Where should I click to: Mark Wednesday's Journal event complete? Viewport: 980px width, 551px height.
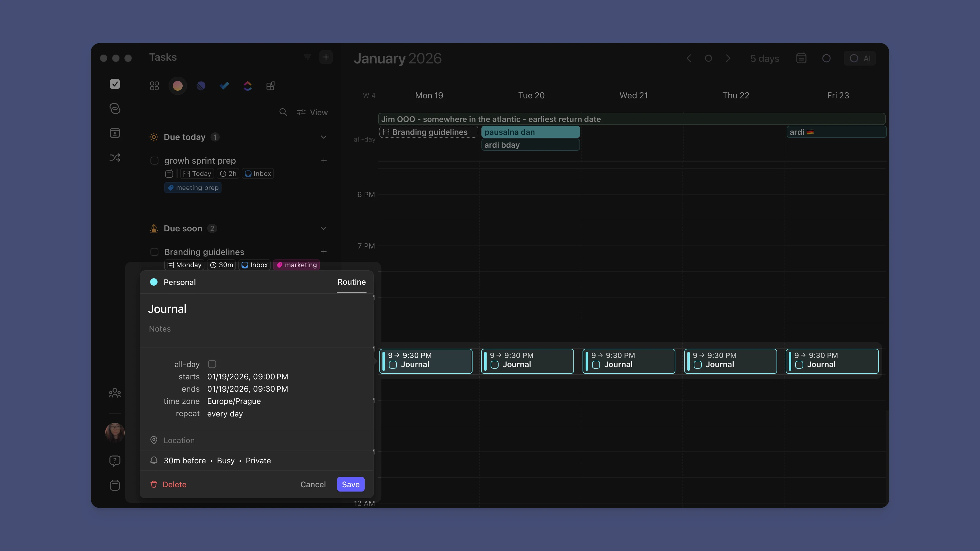click(x=596, y=365)
